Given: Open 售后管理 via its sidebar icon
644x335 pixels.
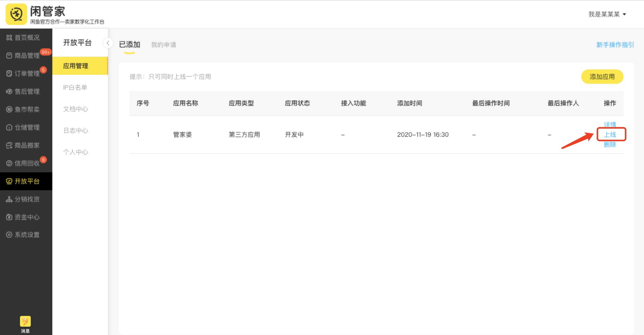Looking at the screenshot, I should click(9, 92).
